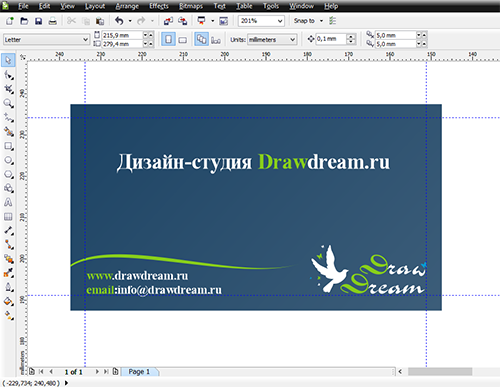Switch to the Page 1 tab
The height and width of the screenshot is (387, 500).
(x=139, y=372)
